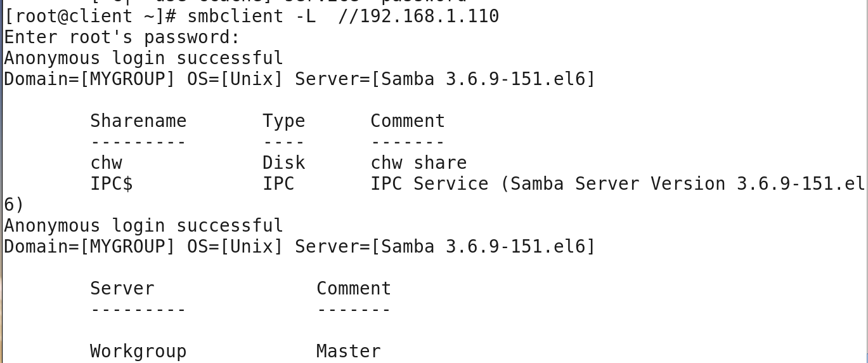Image resolution: width=868 pixels, height=363 pixels.
Task: Click the Disk type entry
Action: pyautogui.click(x=284, y=162)
